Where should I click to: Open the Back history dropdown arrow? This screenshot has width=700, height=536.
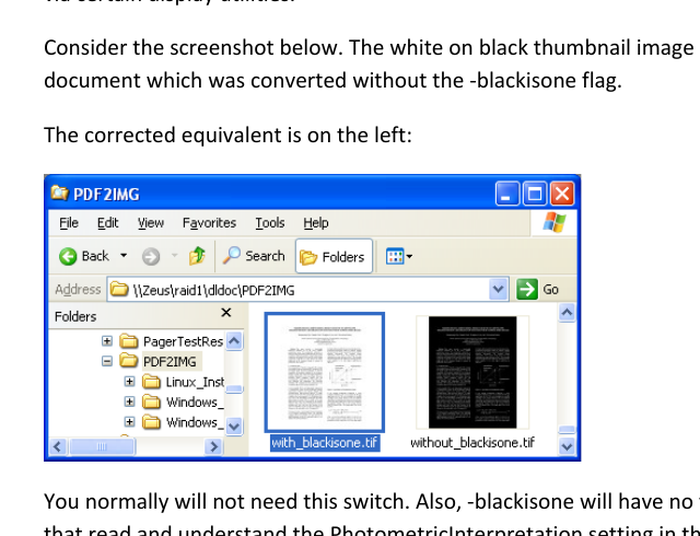[124, 256]
